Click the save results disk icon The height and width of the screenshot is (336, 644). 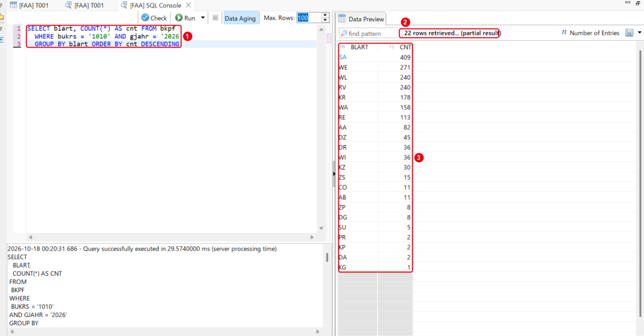tap(629, 33)
